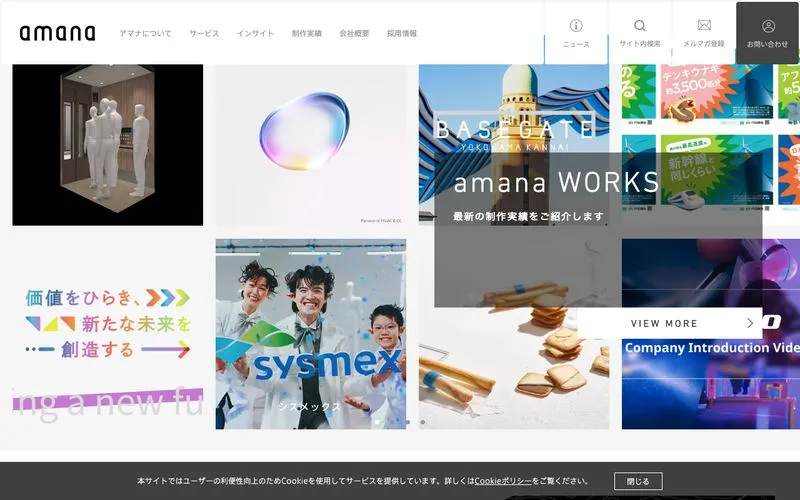The image size is (800, 500).
Task: Open the ニュース info icon
Action: 576,26
